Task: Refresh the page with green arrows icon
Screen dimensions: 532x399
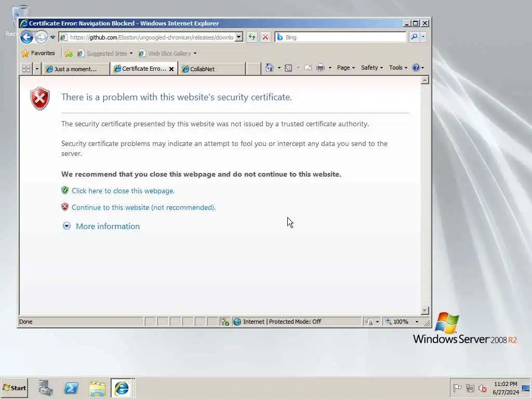Action: click(252, 37)
